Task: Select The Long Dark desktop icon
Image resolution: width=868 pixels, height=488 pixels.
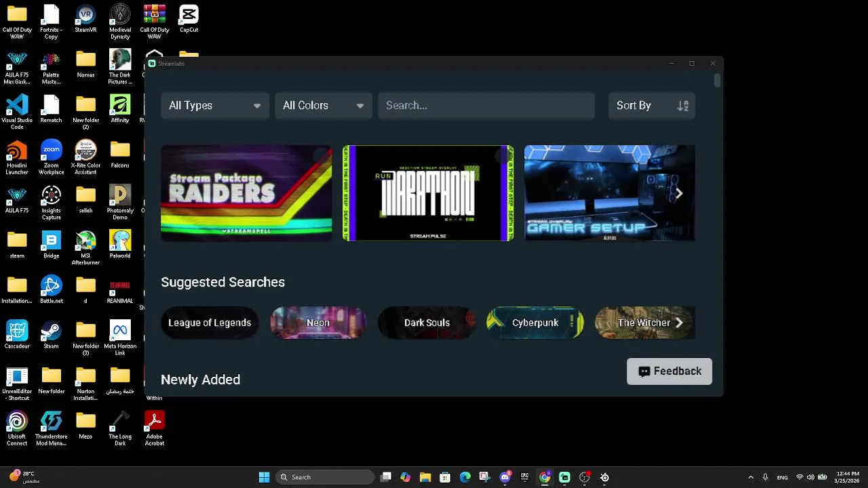Action: click(120, 429)
